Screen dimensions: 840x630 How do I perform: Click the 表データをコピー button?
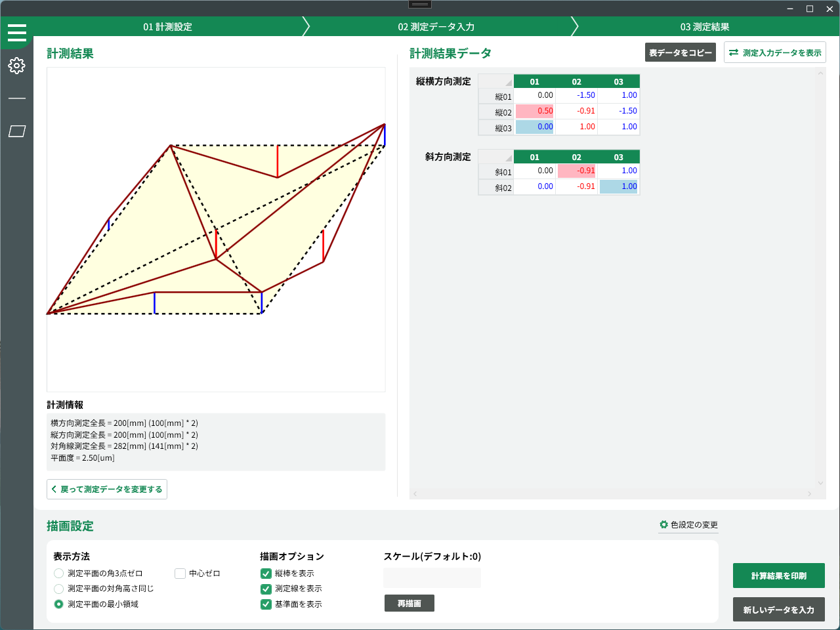click(x=680, y=52)
